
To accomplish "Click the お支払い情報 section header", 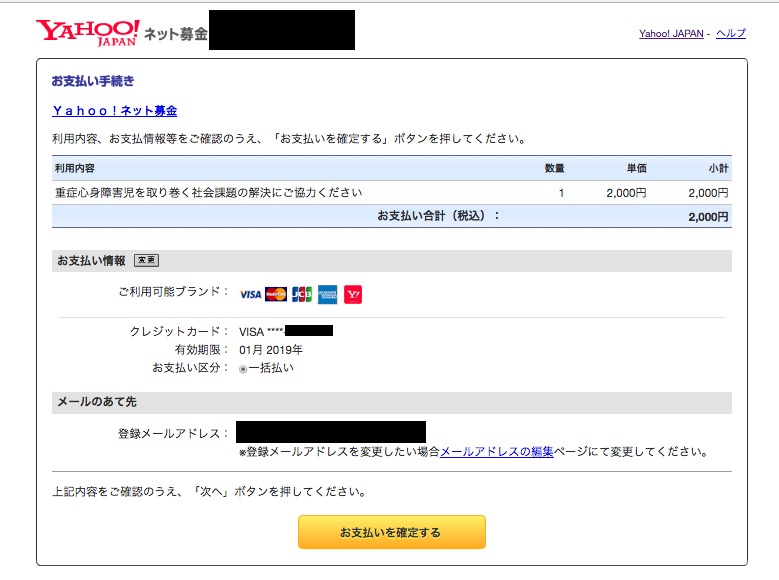I will pyautogui.click(x=91, y=260).
